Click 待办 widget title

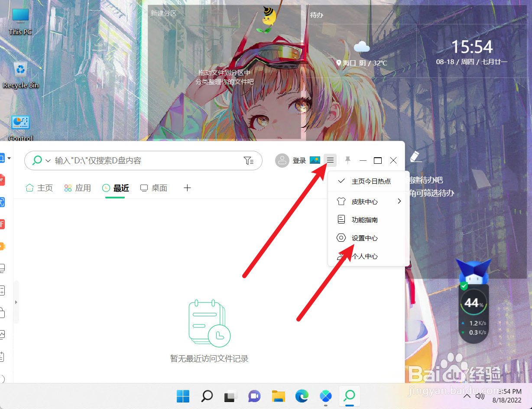point(317,15)
